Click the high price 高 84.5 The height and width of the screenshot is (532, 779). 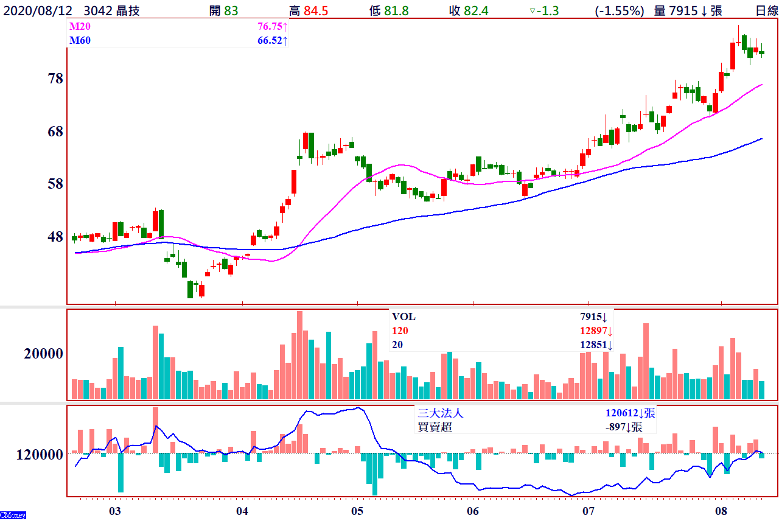click(309, 10)
